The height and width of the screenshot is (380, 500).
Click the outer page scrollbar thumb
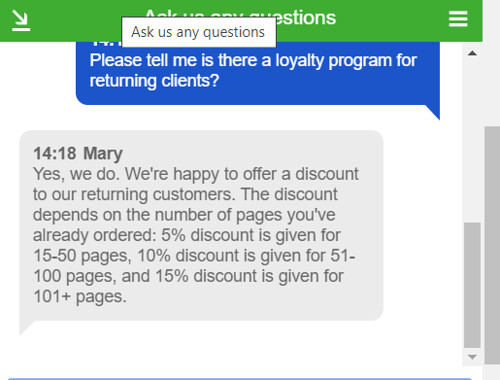[x=492, y=245]
